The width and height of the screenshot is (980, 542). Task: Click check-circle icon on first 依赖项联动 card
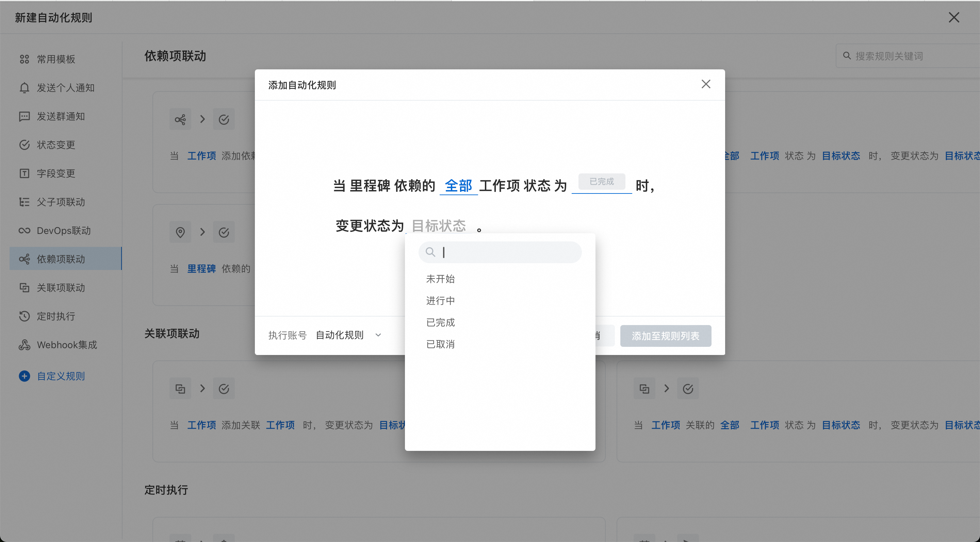pyautogui.click(x=224, y=119)
